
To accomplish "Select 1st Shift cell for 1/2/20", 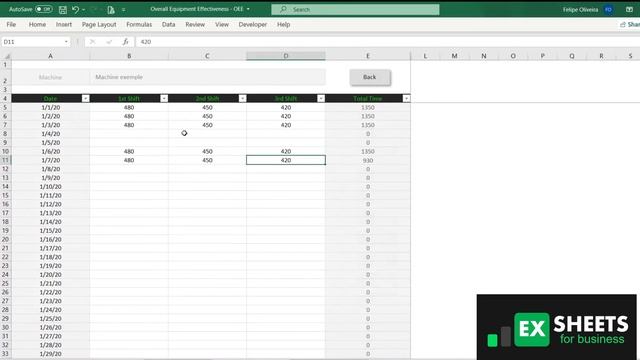I will tap(129, 116).
